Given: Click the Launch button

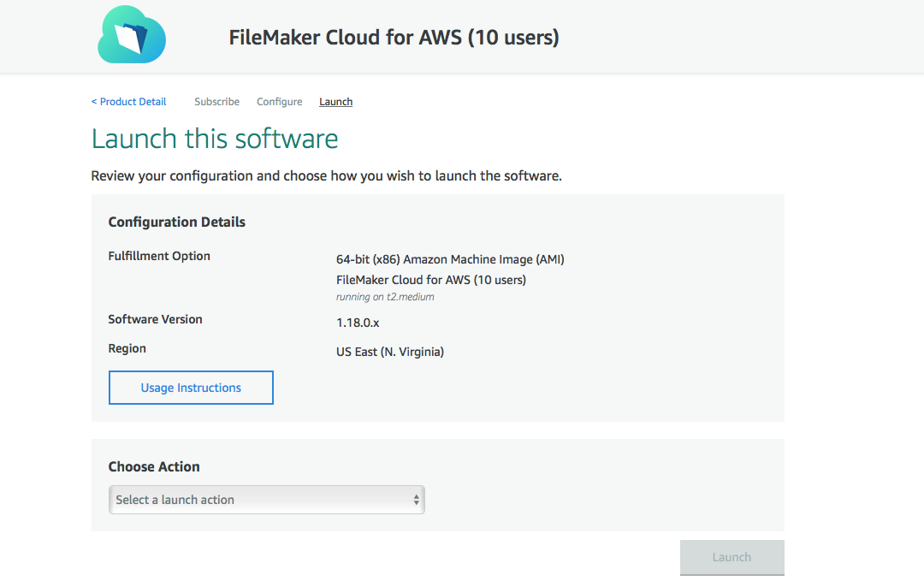Looking at the screenshot, I should 731,557.
